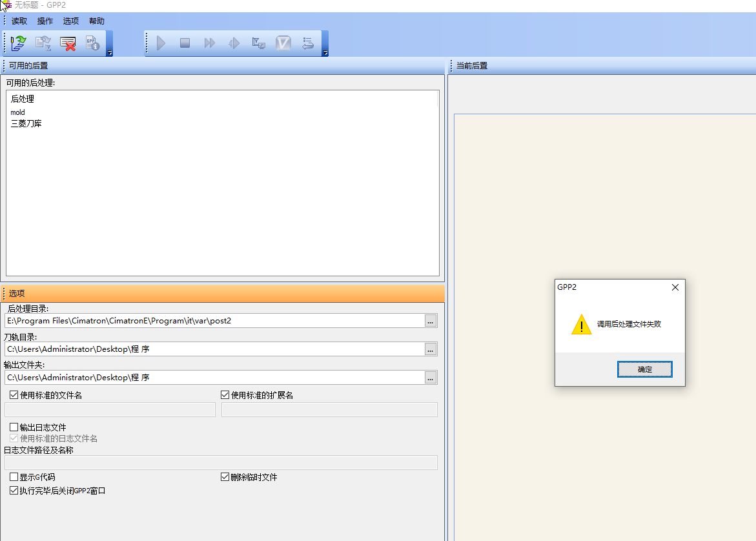This screenshot has width=756, height=541.
Task: Open the 读取 menu
Action: (19, 21)
